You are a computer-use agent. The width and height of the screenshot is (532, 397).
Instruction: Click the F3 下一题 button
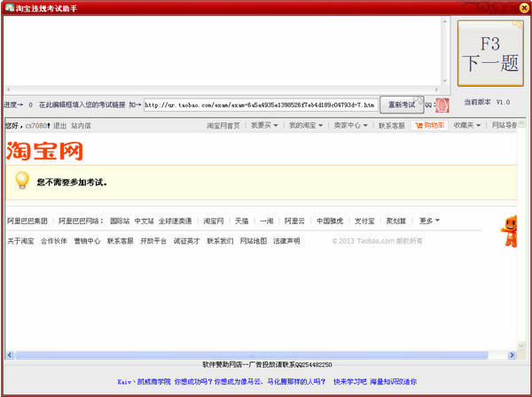490,53
